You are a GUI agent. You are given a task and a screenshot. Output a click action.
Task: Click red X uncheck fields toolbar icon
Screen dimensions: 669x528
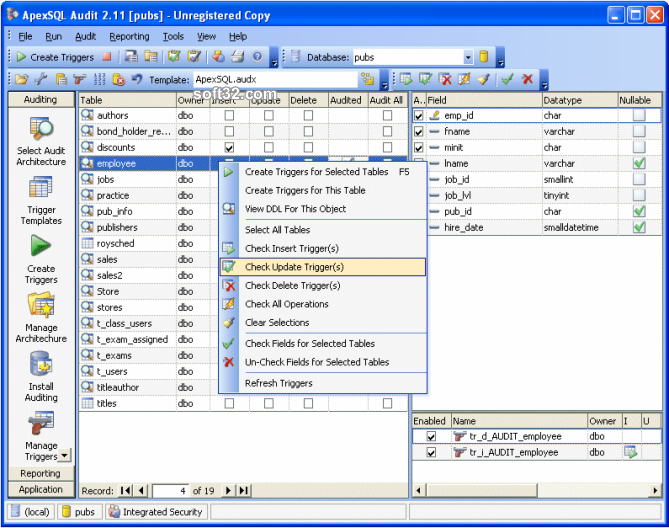[527, 79]
